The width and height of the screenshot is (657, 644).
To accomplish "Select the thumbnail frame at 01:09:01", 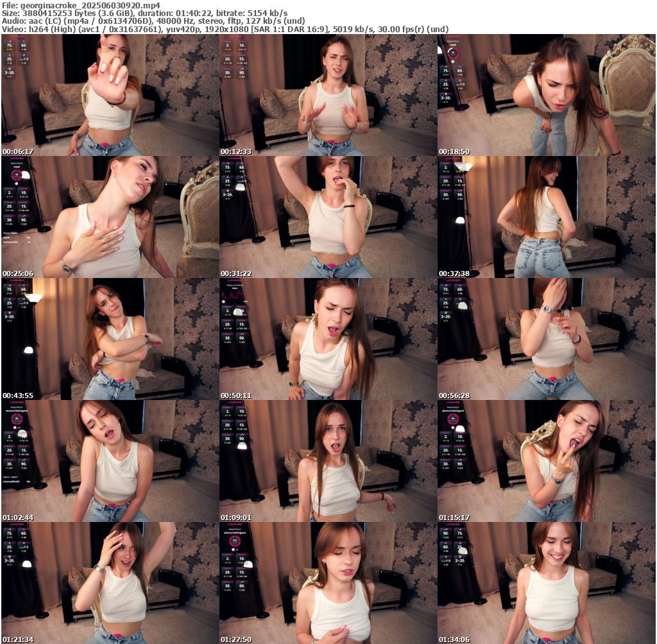I will click(x=328, y=461).
